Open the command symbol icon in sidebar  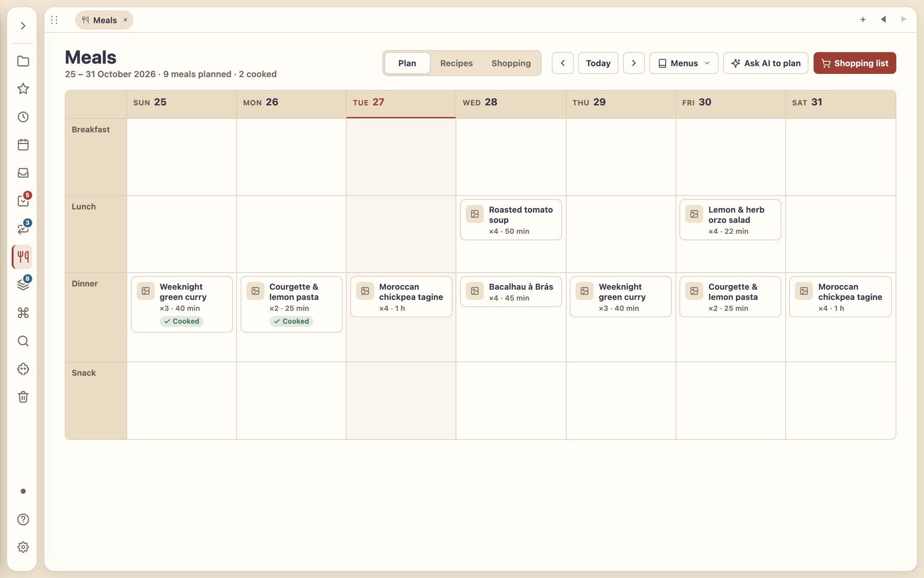click(x=23, y=313)
